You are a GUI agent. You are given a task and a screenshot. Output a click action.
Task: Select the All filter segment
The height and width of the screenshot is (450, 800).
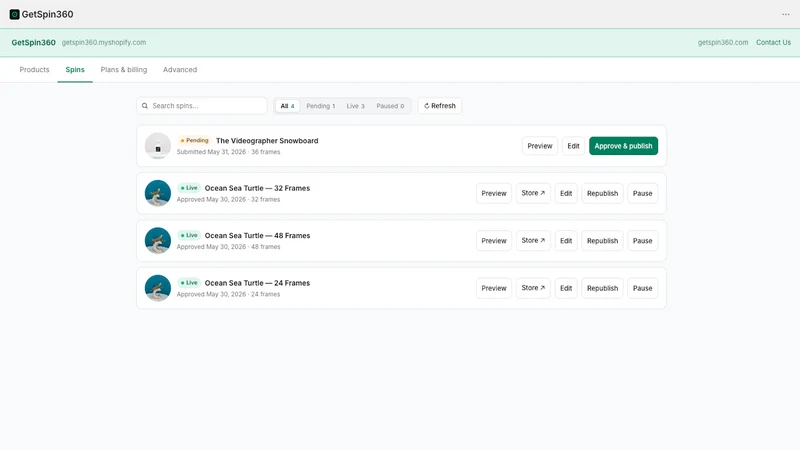(287, 106)
